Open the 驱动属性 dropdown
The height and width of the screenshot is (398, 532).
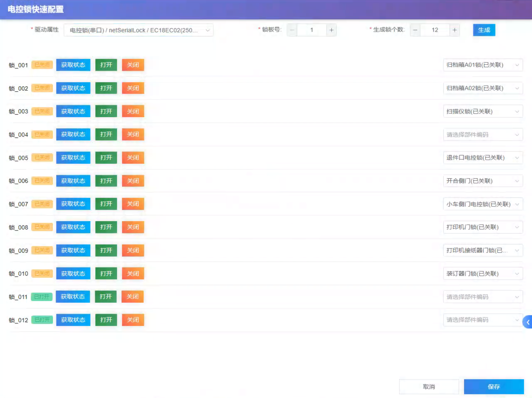pos(139,30)
